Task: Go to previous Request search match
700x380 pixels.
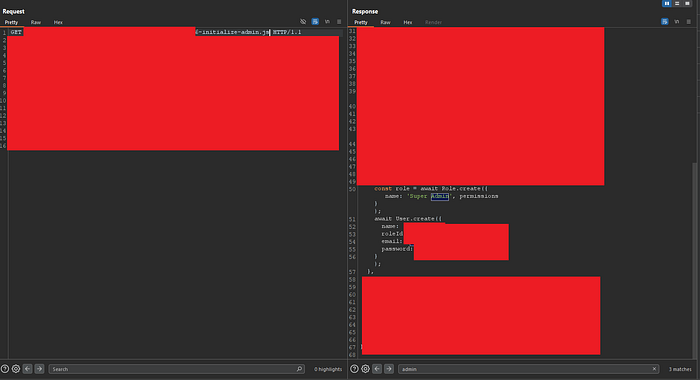Action: tap(28, 369)
